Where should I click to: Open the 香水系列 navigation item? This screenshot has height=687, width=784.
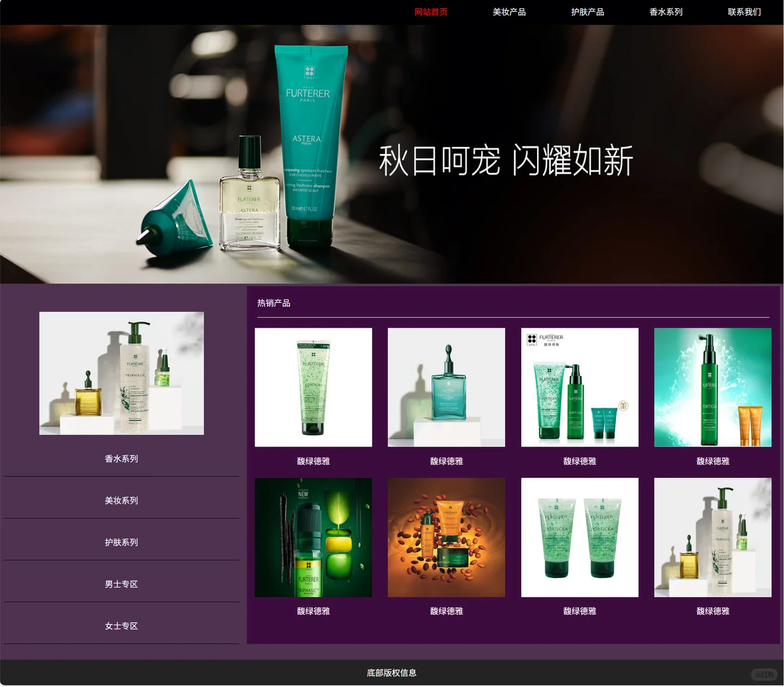click(666, 12)
